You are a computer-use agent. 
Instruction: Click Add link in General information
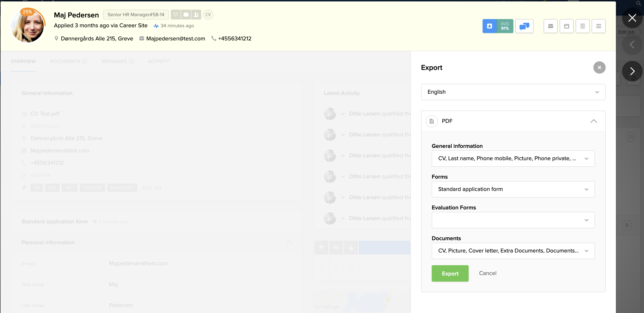coord(41,175)
